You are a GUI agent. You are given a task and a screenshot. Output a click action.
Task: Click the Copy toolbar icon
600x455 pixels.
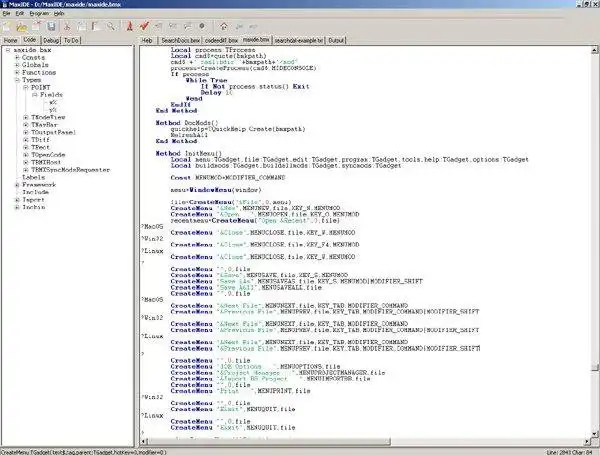(x=82, y=26)
